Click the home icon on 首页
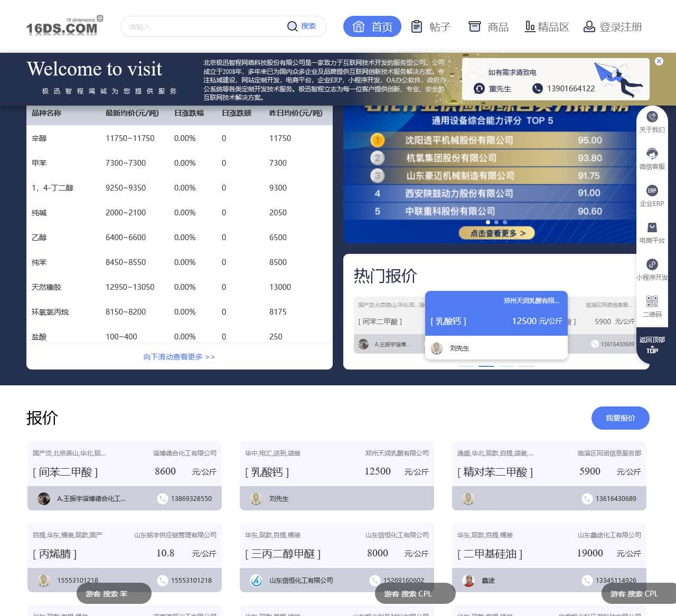 point(358,26)
